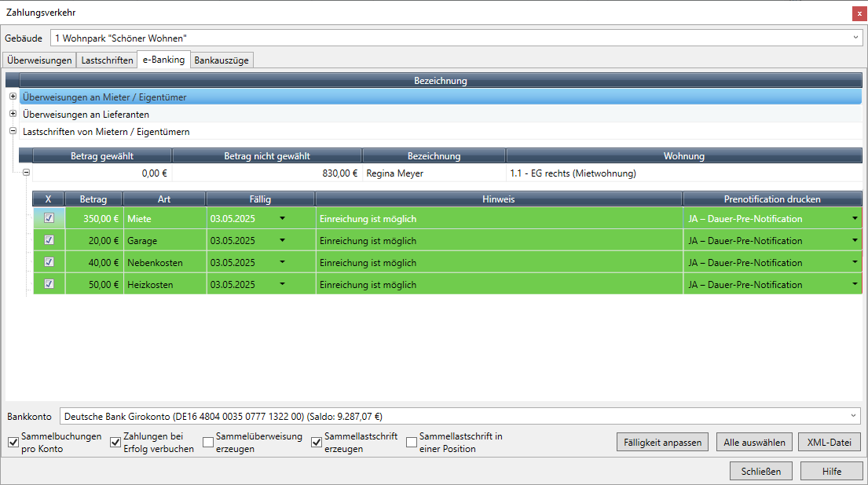Image resolution: width=868 pixels, height=485 pixels.
Task: Open due date picker for Miete row
Action: click(283, 219)
